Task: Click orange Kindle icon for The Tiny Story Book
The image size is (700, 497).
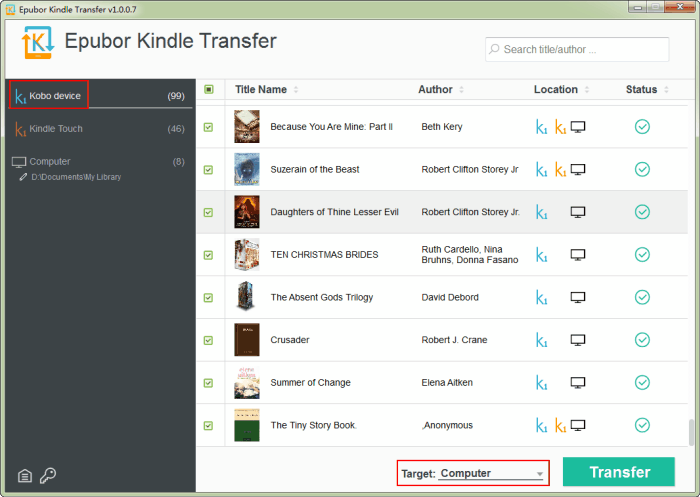Action: [x=560, y=426]
